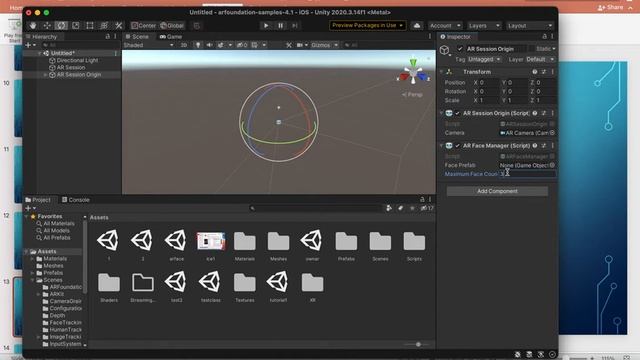The image size is (640, 360).
Task: Open the Shaded draw mode dropdown
Action: (149, 45)
